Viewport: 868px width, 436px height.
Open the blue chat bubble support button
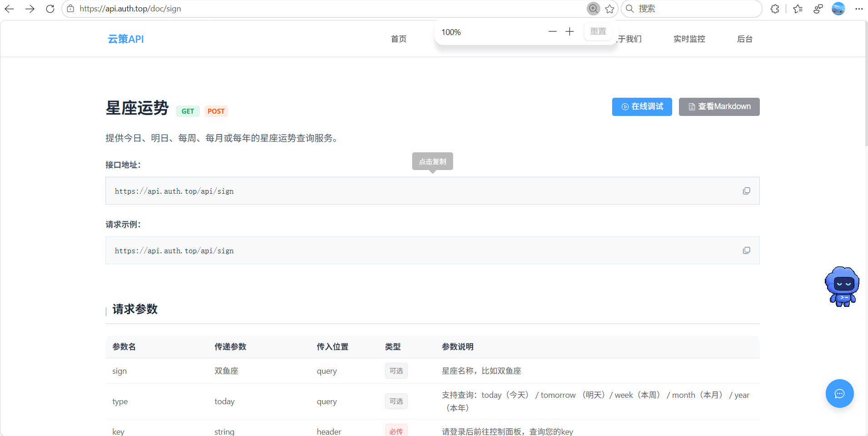[839, 393]
